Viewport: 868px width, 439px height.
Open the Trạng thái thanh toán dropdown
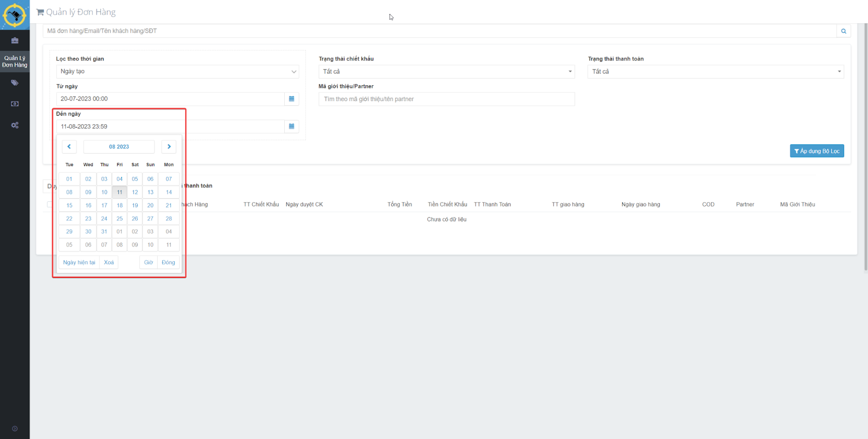[x=715, y=72]
